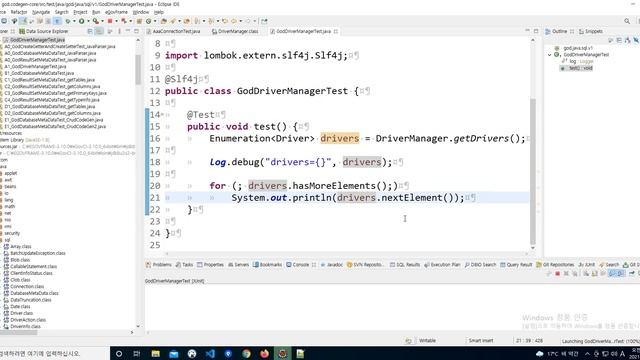Open the Snippets view tab
Image resolution: width=640 pixels, height=360 pixels.
point(591,31)
